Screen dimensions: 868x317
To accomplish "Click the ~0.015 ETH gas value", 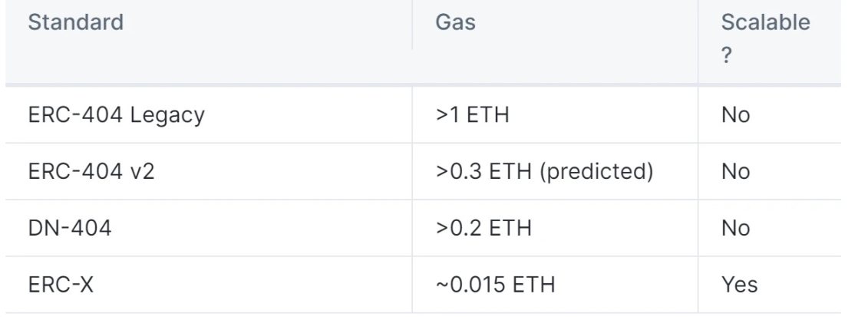I will (x=494, y=285).
